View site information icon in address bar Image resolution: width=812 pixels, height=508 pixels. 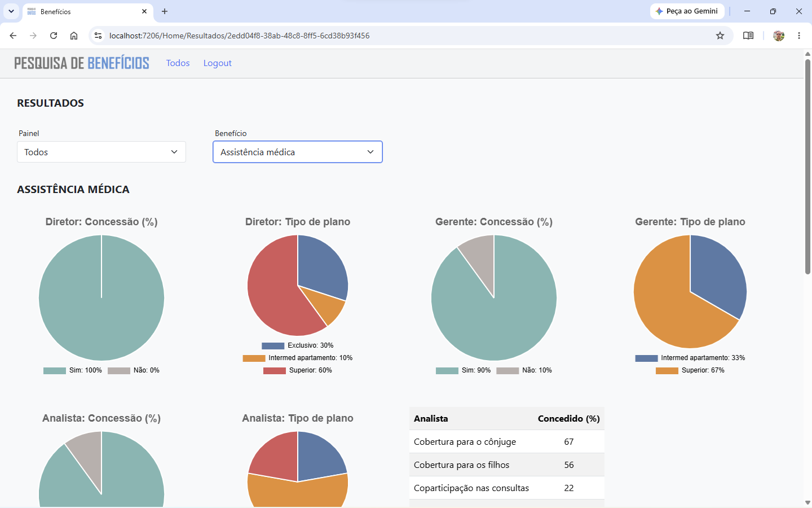point(98,36)
